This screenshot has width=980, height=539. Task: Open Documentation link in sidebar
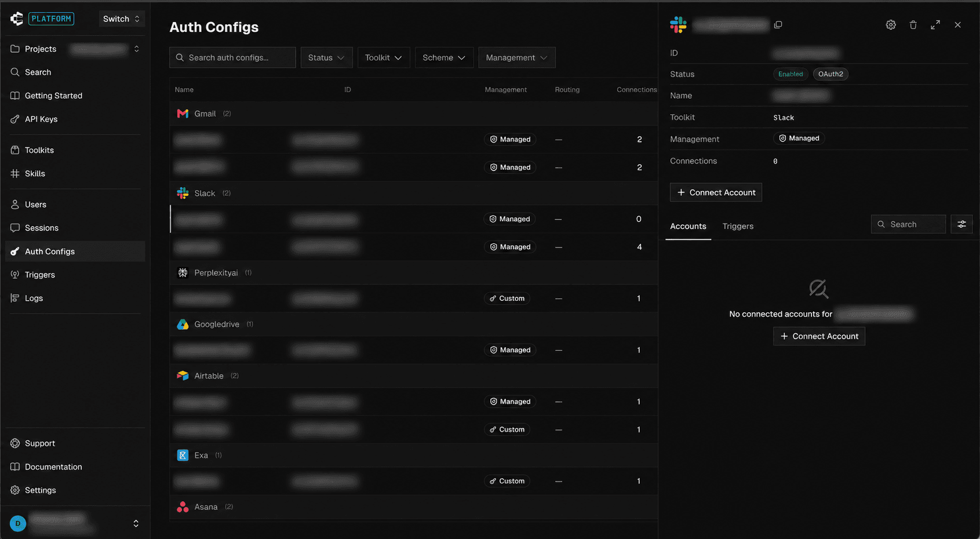pos(75,467)
